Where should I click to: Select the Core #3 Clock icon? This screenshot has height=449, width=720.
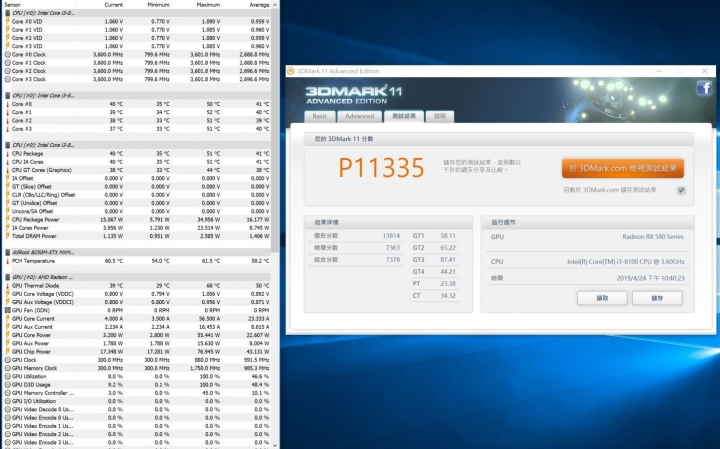pyautogui.click(x=7, y=79)
